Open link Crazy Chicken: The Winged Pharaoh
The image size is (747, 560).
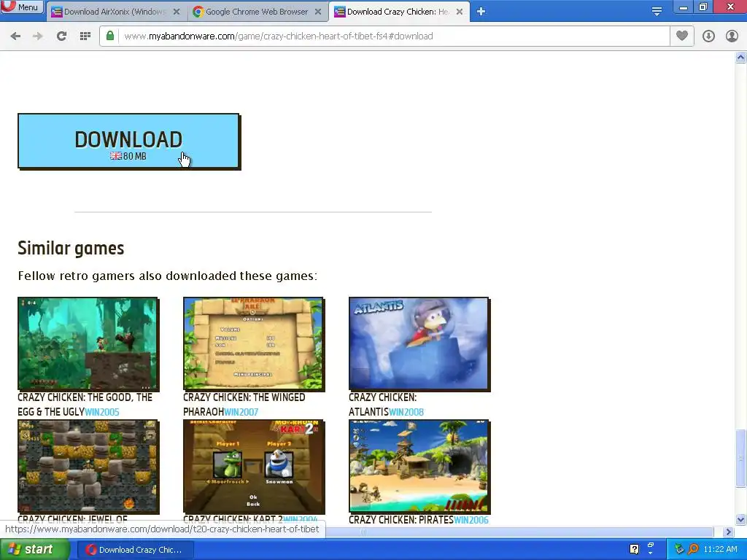click(x=244, y=404)
